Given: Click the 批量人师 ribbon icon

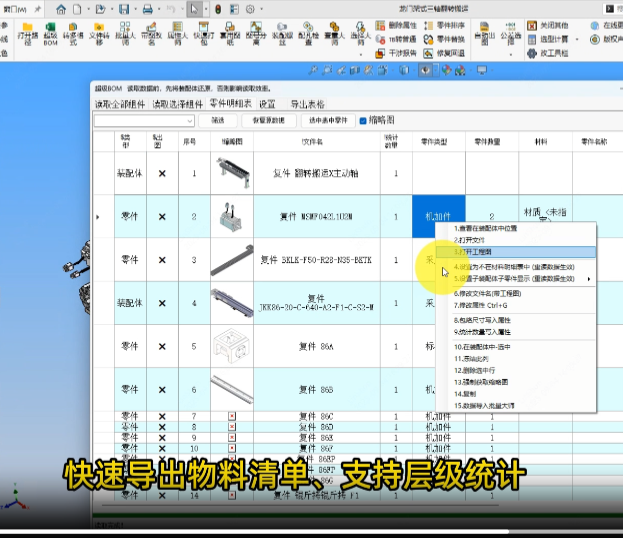Looking at the screenshot, I should [125, 33].
